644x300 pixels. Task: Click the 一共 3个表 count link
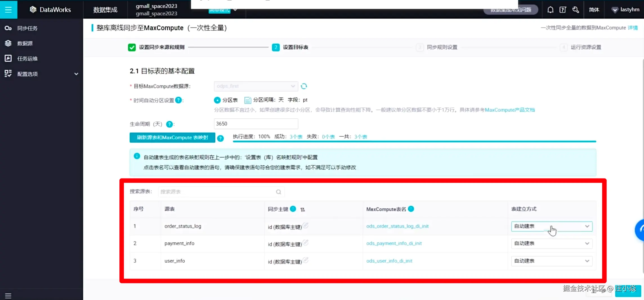[x=361, y=137]
